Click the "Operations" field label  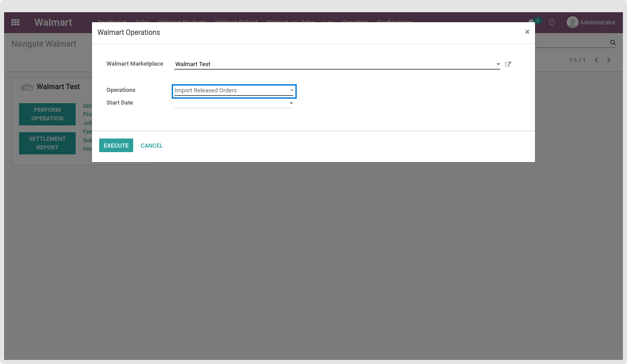(121, 90)
